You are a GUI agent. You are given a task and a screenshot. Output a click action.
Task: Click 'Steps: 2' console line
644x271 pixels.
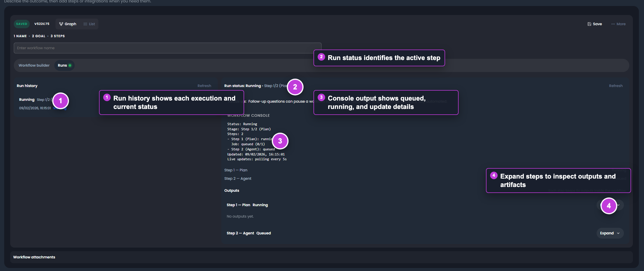235,134
